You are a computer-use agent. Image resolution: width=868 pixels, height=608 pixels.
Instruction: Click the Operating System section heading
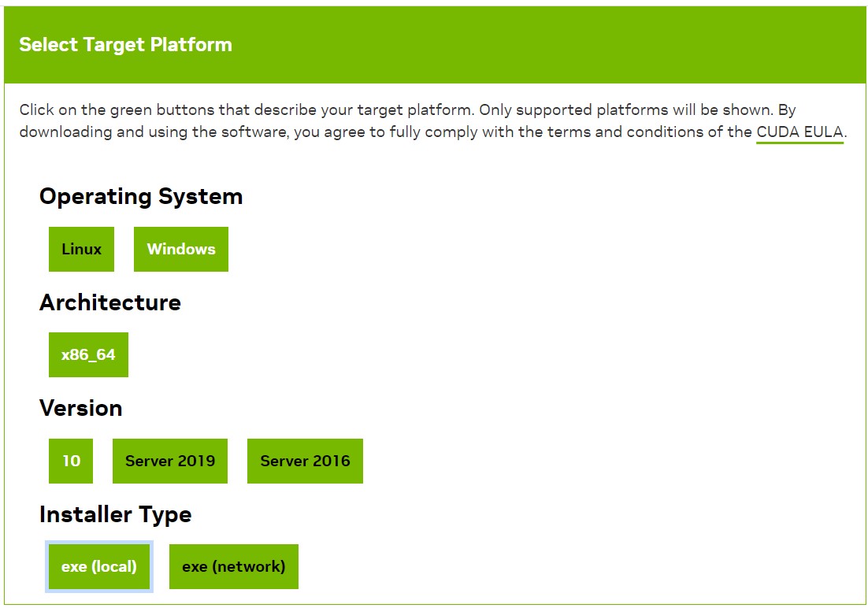point(141,196)
